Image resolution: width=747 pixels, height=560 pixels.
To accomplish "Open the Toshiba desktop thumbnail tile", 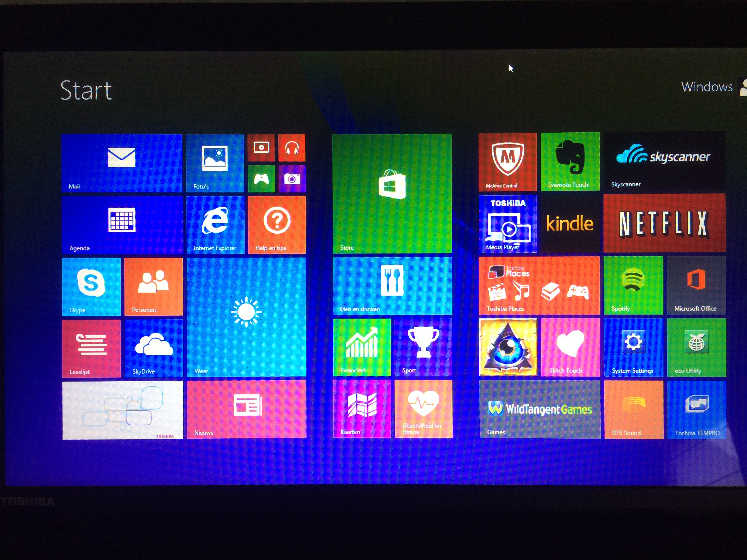I will point(123,410).
